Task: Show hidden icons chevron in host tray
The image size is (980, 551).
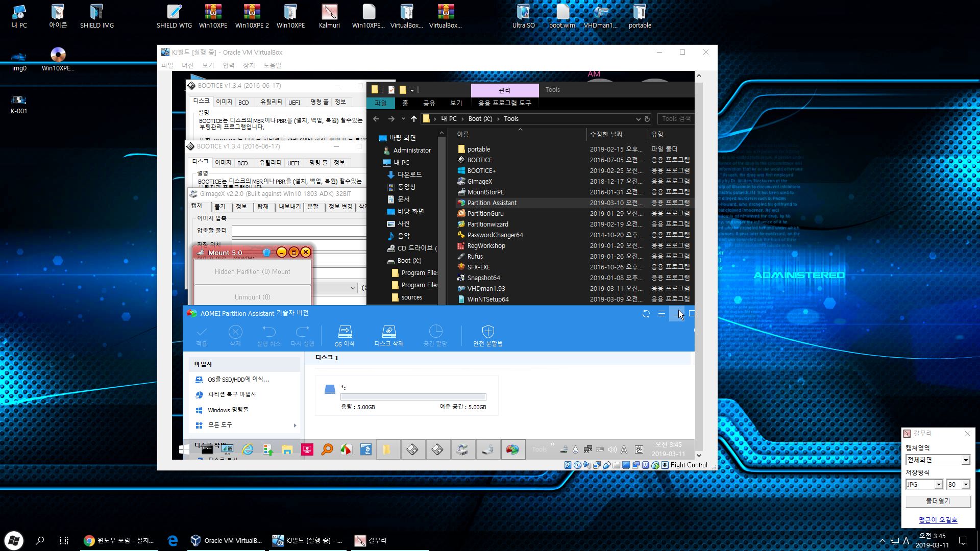Action: tap(882, 541)
